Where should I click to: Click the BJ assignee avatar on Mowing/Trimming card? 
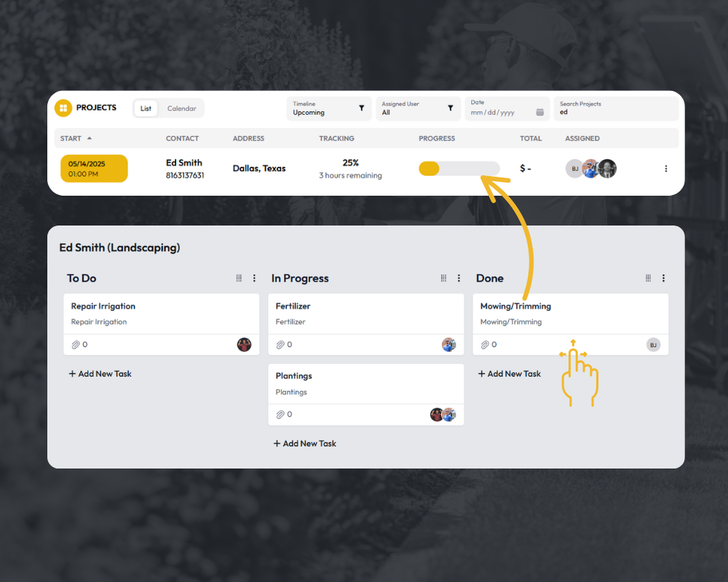[653, 345]
